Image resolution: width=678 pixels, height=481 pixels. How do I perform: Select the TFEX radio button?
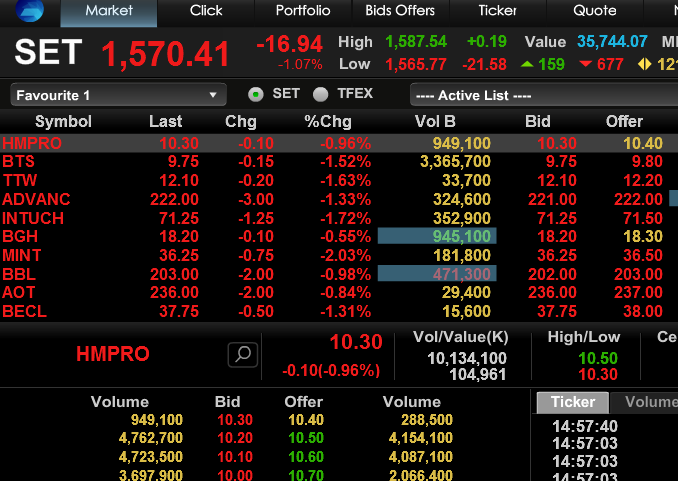(320, 94)
